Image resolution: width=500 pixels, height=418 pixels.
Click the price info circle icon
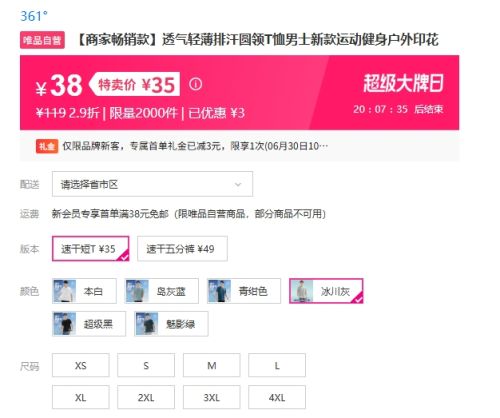[x=195, y=84]
